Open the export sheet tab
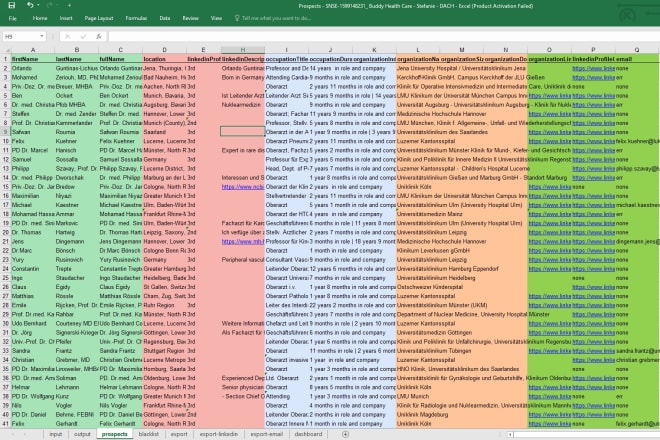Screen dimensions: 660x440 (179, 434)
